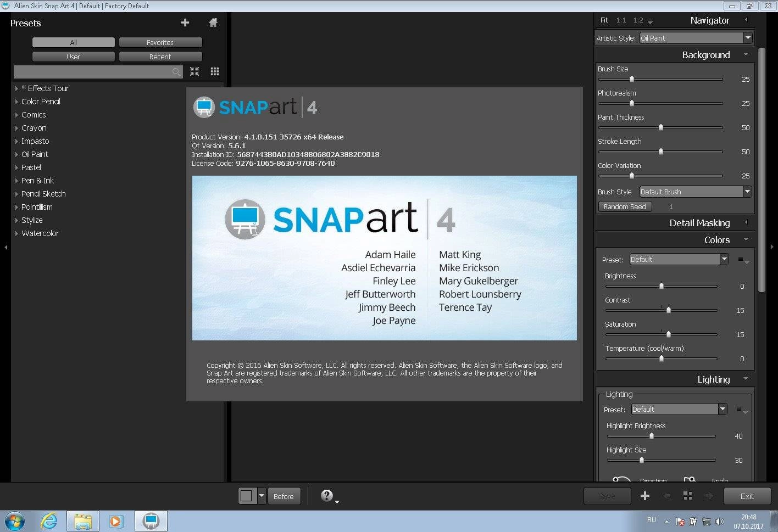Collapse the Background section
Screen dimensions: 778x532
click(x=746, y=54)
